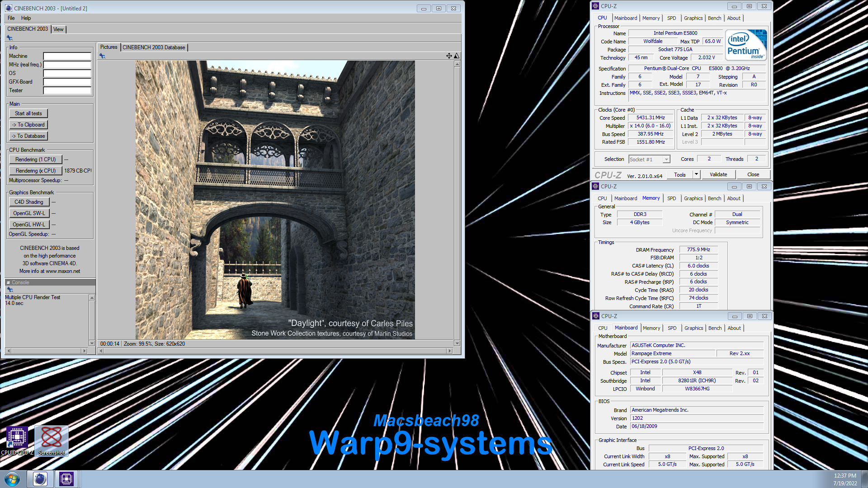Click the DRAM Frequency value 775.9 MHz

pyautogui.click(x=698, y=249)
